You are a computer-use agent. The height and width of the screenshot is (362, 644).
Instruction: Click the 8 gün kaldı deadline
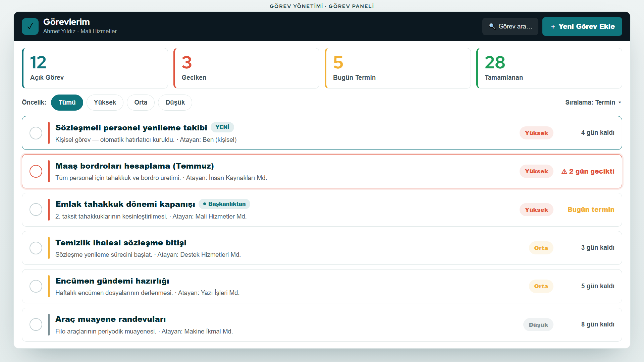coord(598,324)
